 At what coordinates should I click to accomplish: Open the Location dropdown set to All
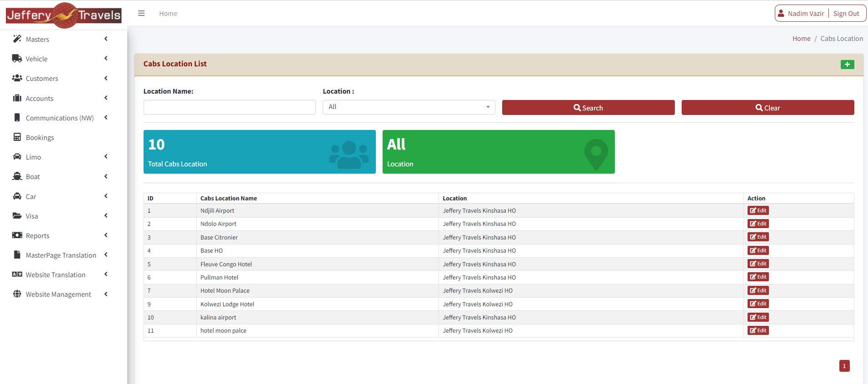click(x=409, y=107)
